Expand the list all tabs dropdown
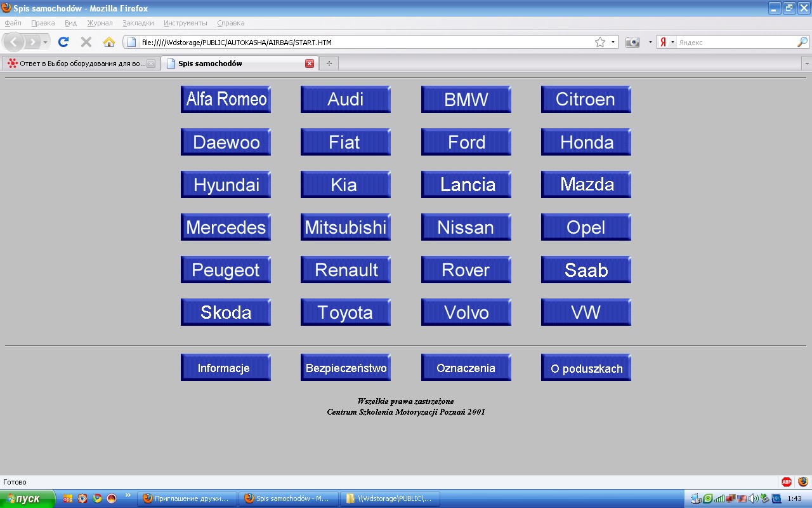 point(807,63)
